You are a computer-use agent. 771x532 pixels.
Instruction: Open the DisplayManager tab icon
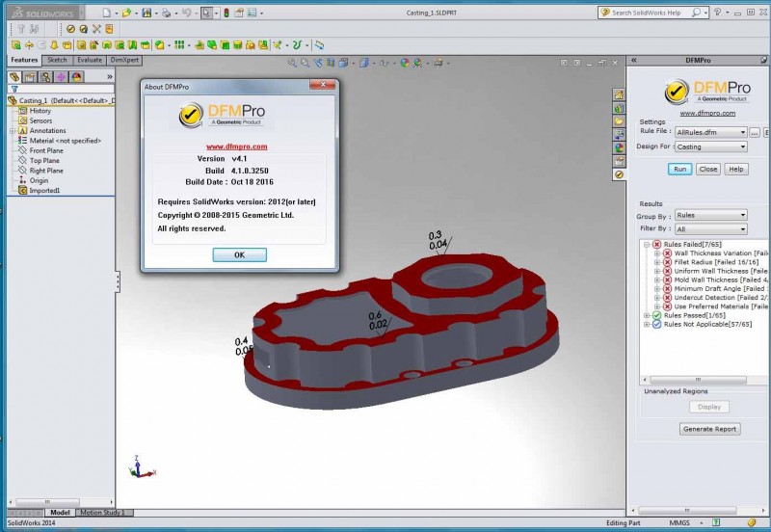click(x=76, y=76)
